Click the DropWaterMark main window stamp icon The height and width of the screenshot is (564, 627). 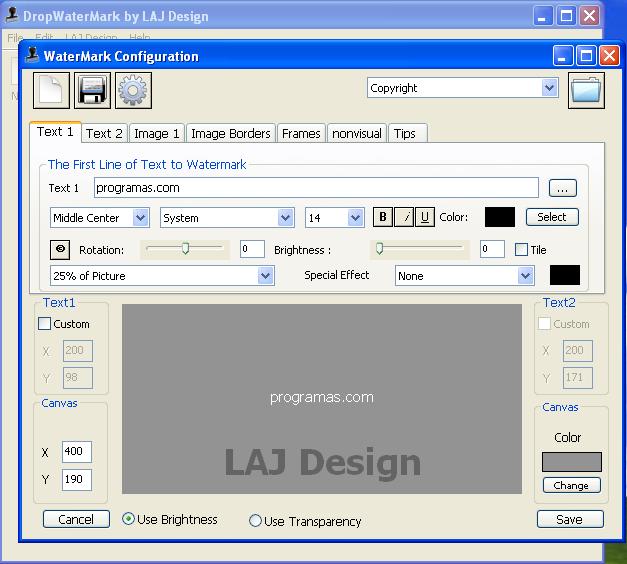(x=12, y=15)
